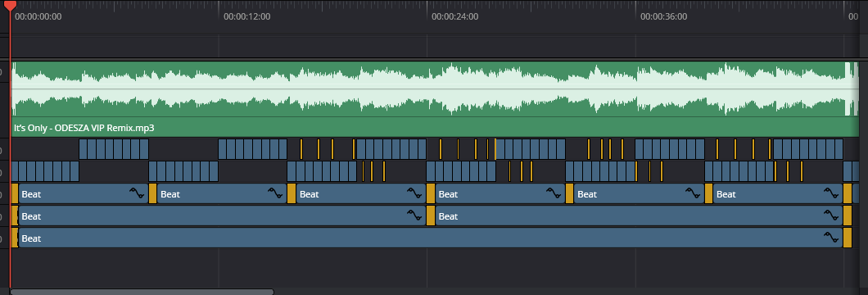The image size is (868, 295).
Task: Select the fourth Beat clip in the six-clip row
Action: click(500, 193)
